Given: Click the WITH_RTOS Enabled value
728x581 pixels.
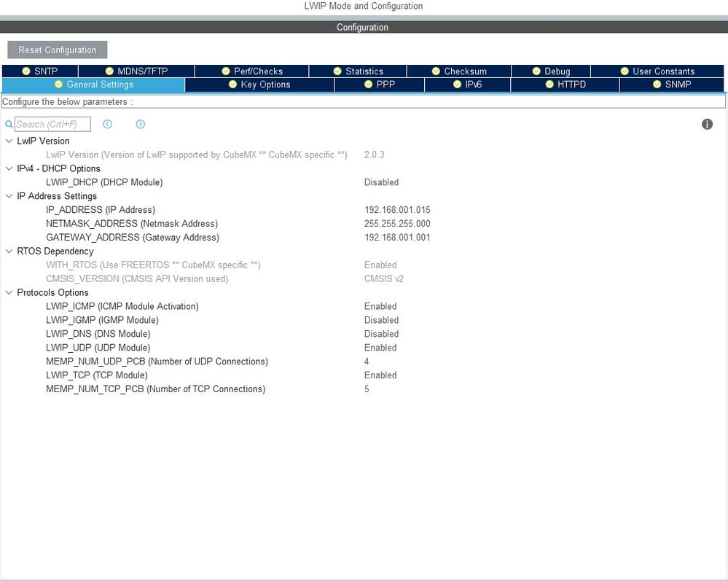Looking at the screenshot, I should point(380,265).
